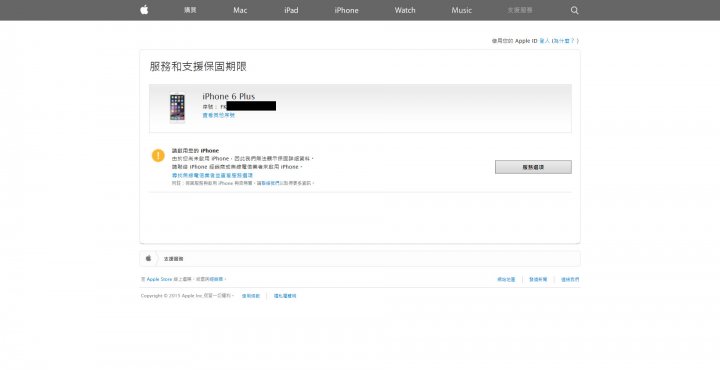Open the Store (購買) menu item

[190, 10]
